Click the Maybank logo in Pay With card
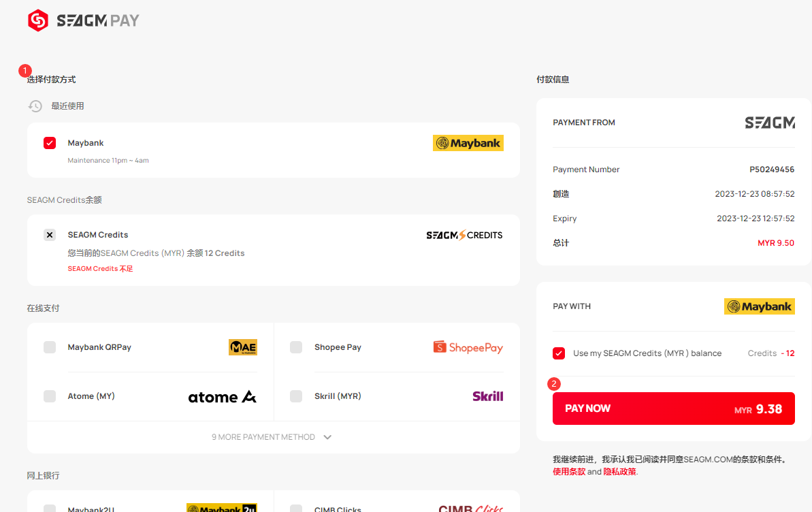 (759, 306)
